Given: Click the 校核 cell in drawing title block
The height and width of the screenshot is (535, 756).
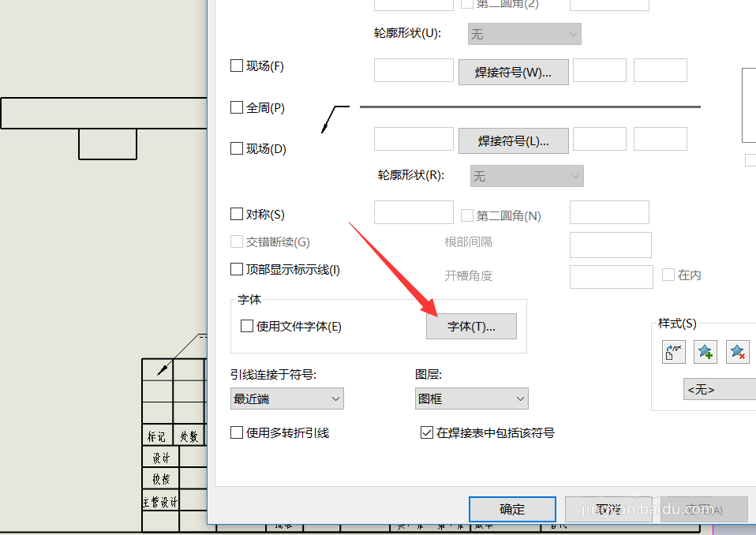Looking at the screenshot, I should tap(160, 479).
